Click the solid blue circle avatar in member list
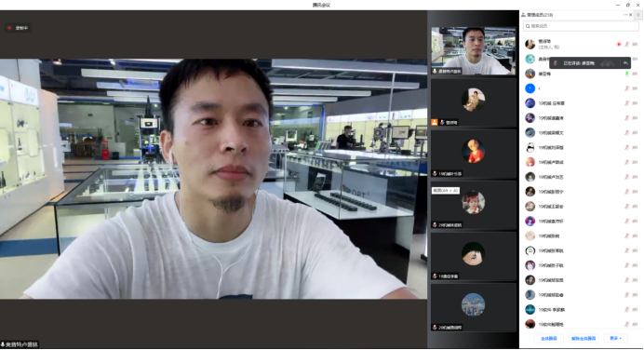The image size is (644, 350). [x=530, y=88]
